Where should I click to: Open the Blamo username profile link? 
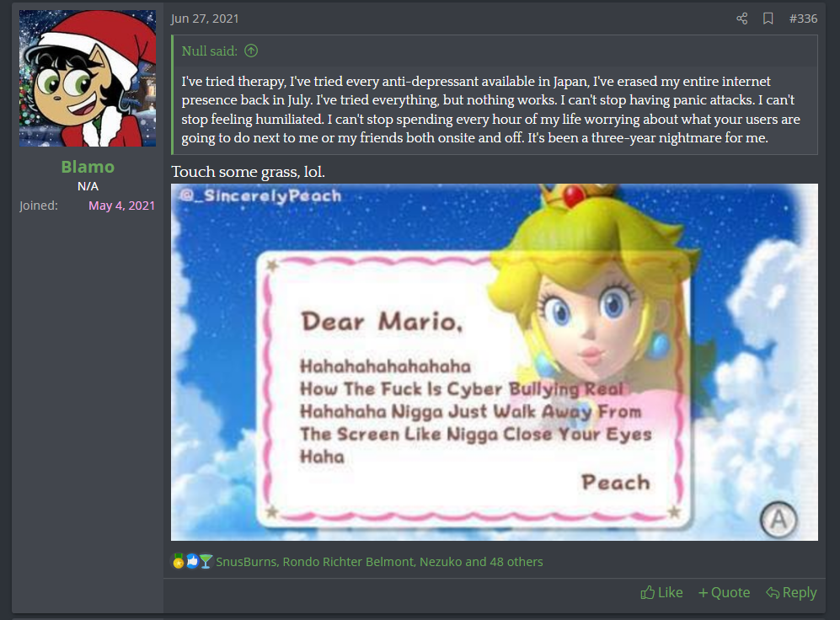click(88, 167)
